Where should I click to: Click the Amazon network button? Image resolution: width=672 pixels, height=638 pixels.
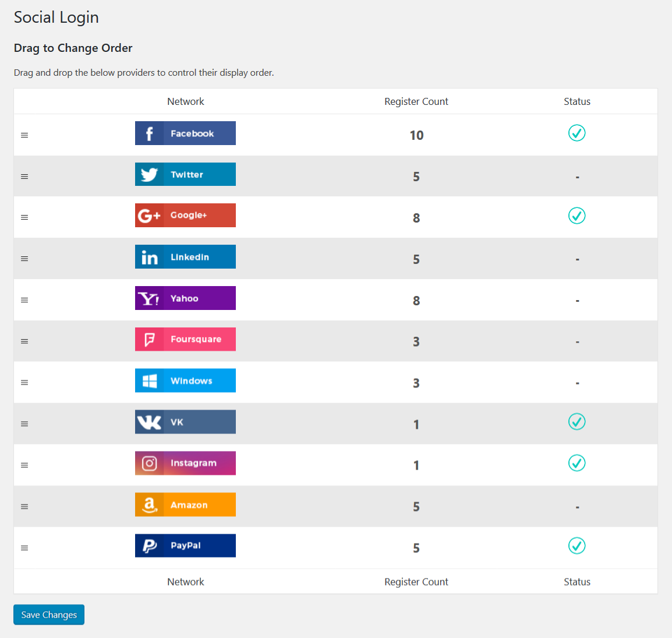click(x=185, y=505)
